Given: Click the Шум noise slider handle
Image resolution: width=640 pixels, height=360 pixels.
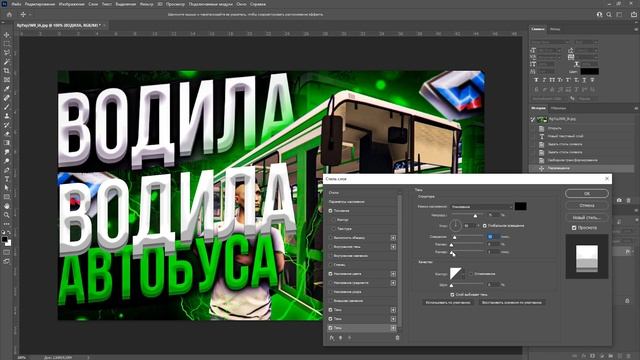Looking at the screenshot, I should [x=451, y=285].
